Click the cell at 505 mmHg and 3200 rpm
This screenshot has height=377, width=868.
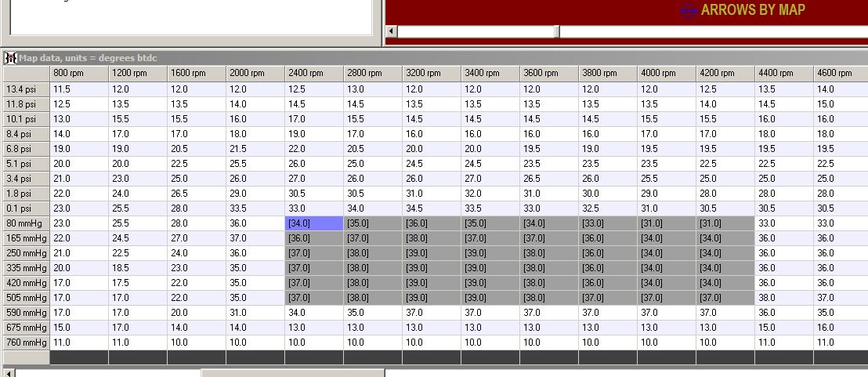click(x=432, y=298)
